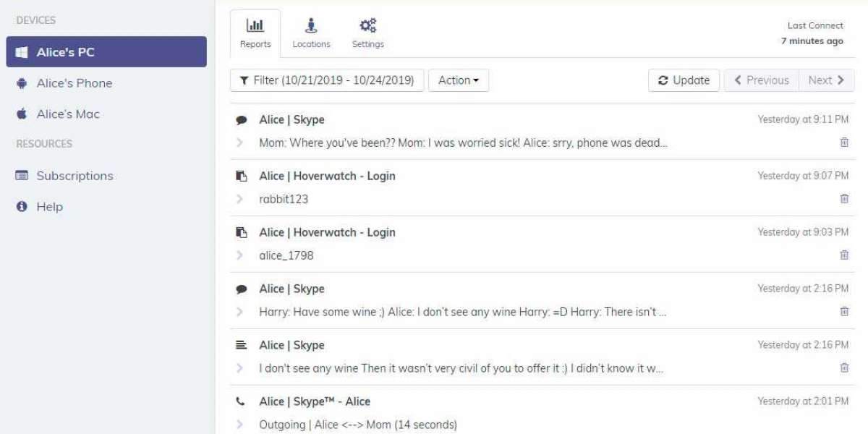Image resolution: width=868 pixels, height=434 pixels.
Task: Expand the rabbit123 login entry
Action: click(x=240, y=199)
